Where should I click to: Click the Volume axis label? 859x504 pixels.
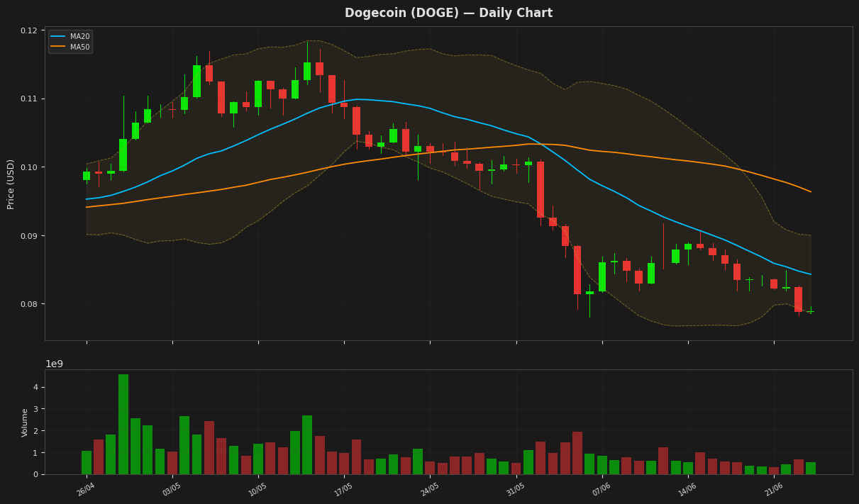pyautogui.click(x=26, y=422)
